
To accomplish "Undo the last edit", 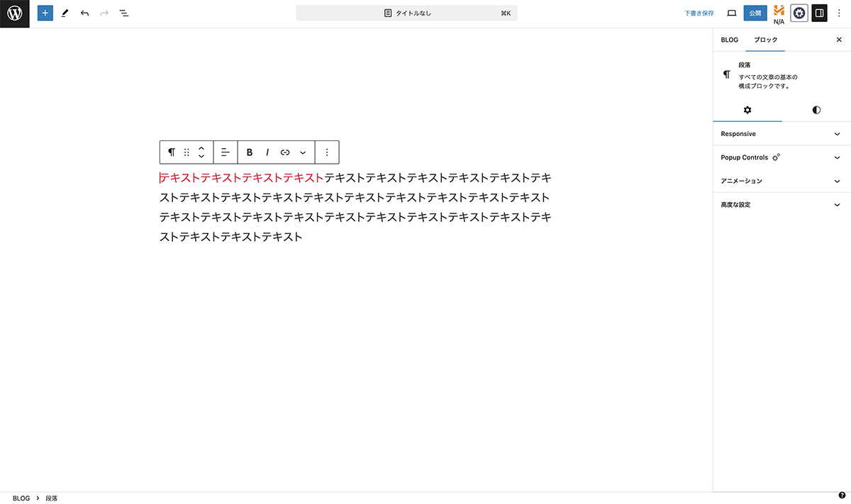I will 84,13.
